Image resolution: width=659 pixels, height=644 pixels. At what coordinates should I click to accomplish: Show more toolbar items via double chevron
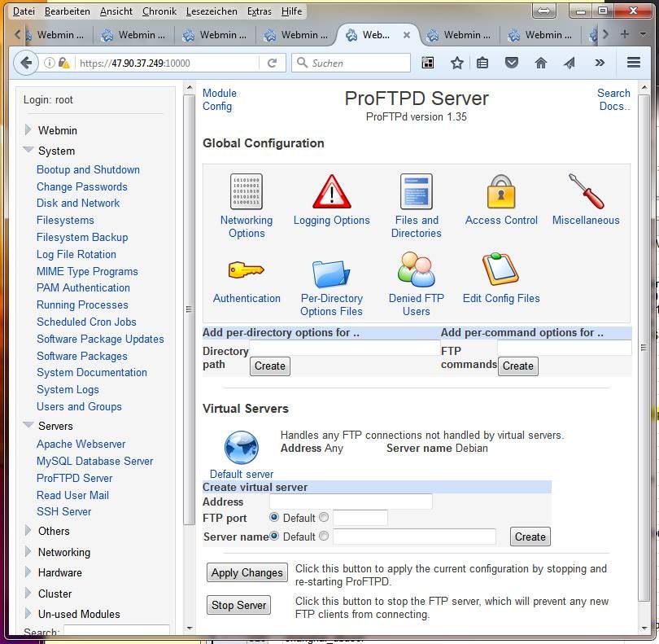600,63
